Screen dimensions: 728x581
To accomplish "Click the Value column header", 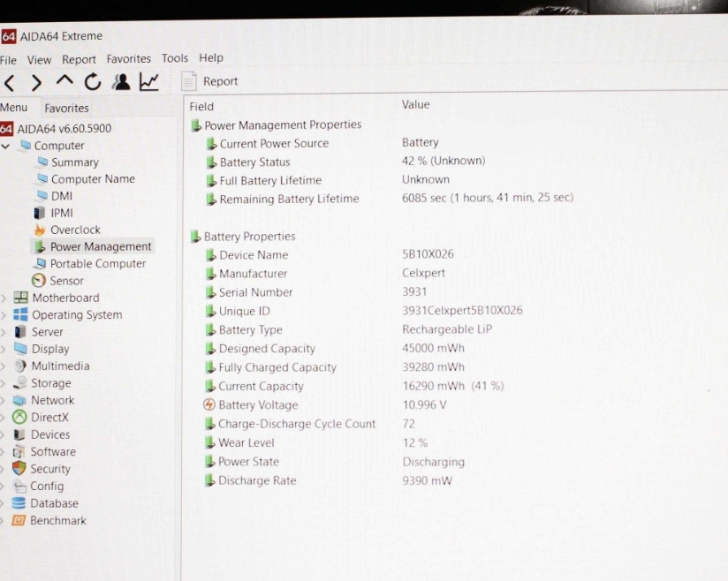I will pyautogui.click(x=416, y=104).
